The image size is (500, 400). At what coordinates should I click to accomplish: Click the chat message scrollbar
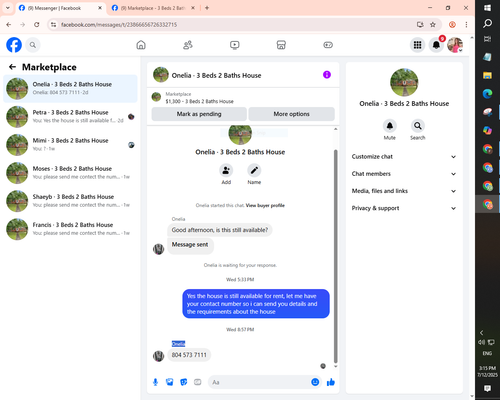(336, 256)
